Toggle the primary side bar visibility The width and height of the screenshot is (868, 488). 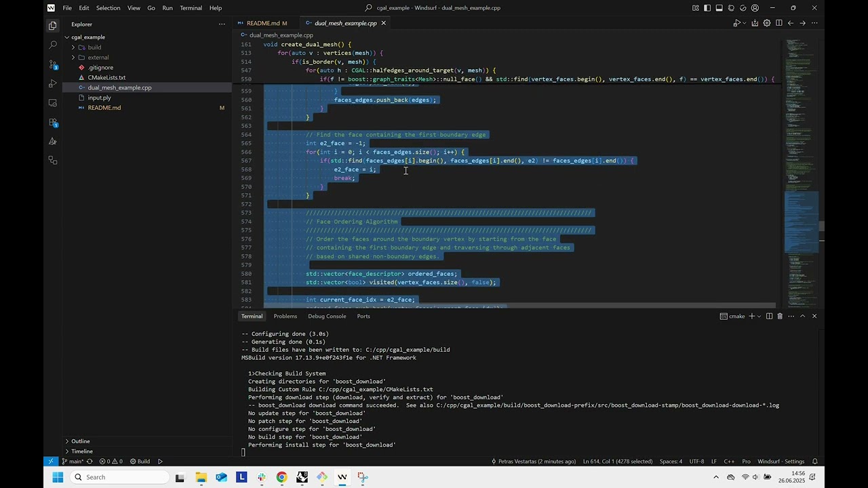pos(707,8)
